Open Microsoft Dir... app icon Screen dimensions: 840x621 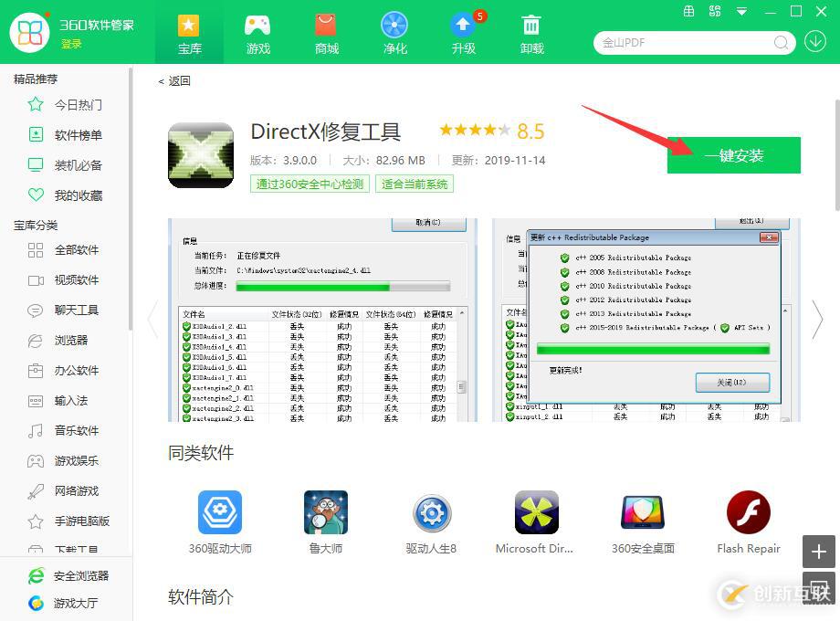(537, 512)
